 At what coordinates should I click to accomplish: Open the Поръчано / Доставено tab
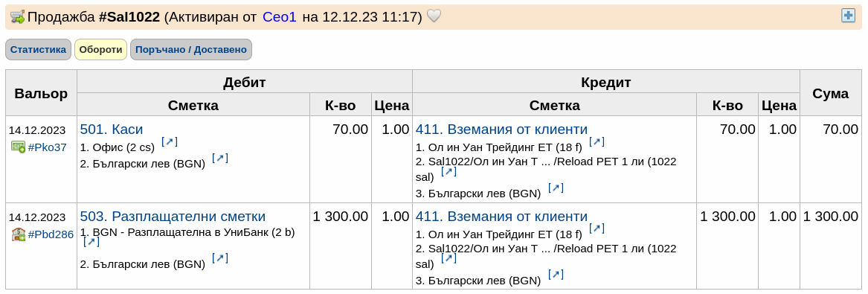[x=191, y=49]
